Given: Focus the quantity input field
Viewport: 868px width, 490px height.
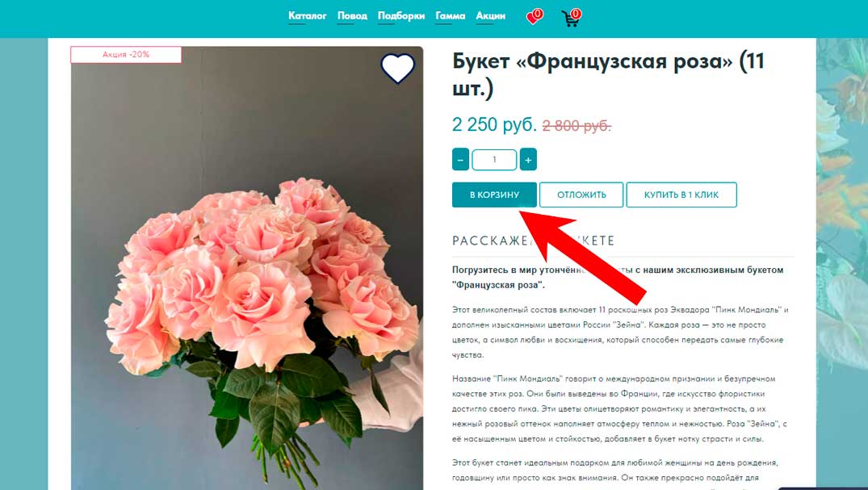Looking at the screenshot, I should [494, 160].
